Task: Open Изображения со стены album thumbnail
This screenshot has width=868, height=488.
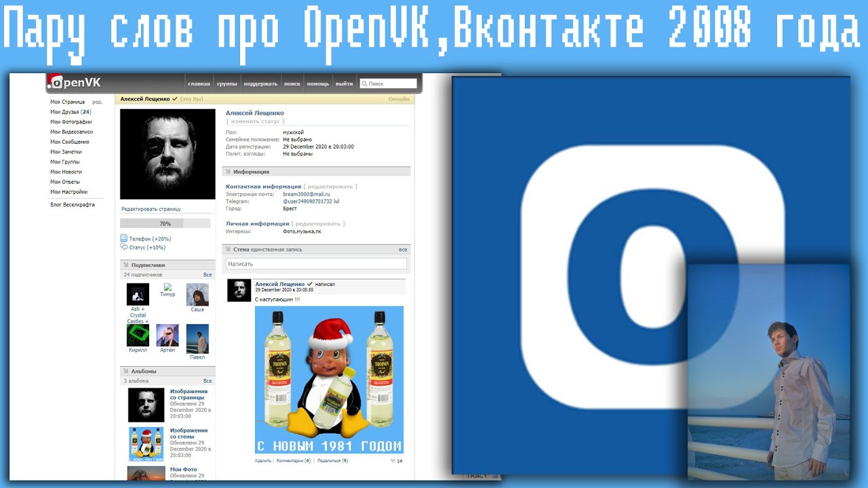Action: point(146,444)
